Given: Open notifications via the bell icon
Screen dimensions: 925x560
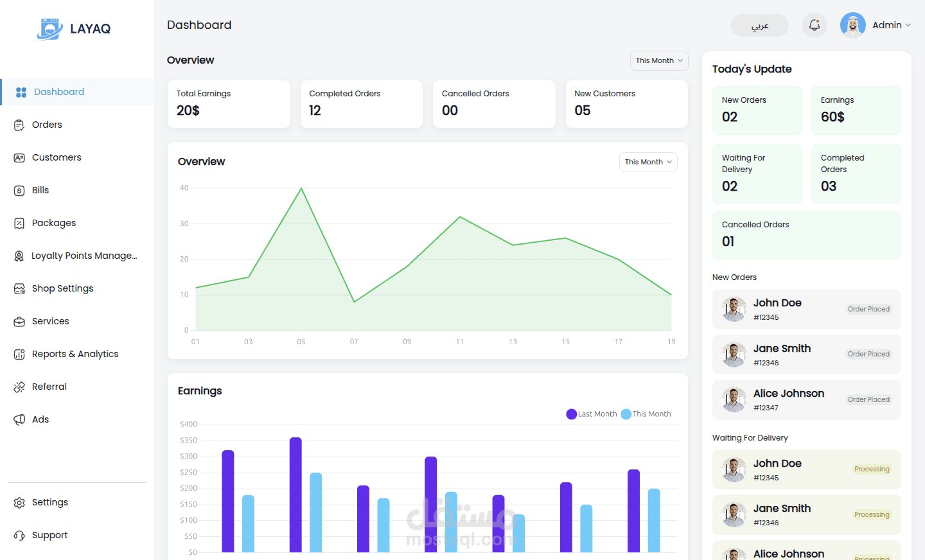Looking at the screenshot, I should pos(815,26).
